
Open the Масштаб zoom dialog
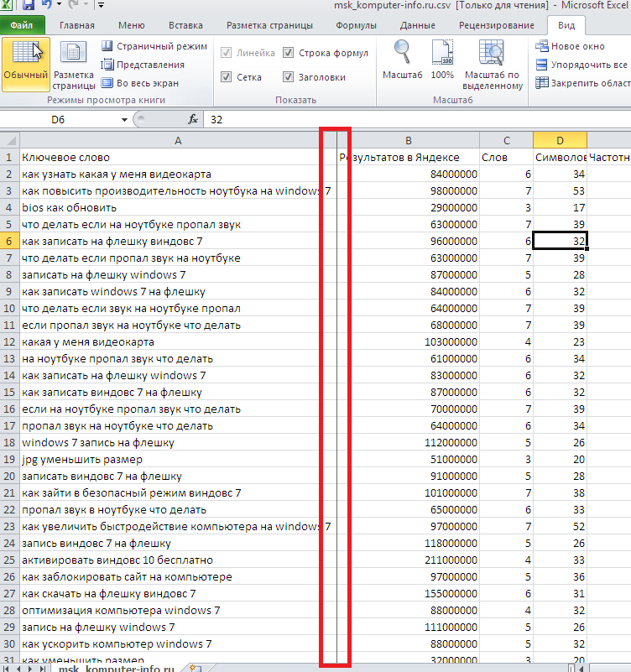pyautogui.click(x=402, y=60)
